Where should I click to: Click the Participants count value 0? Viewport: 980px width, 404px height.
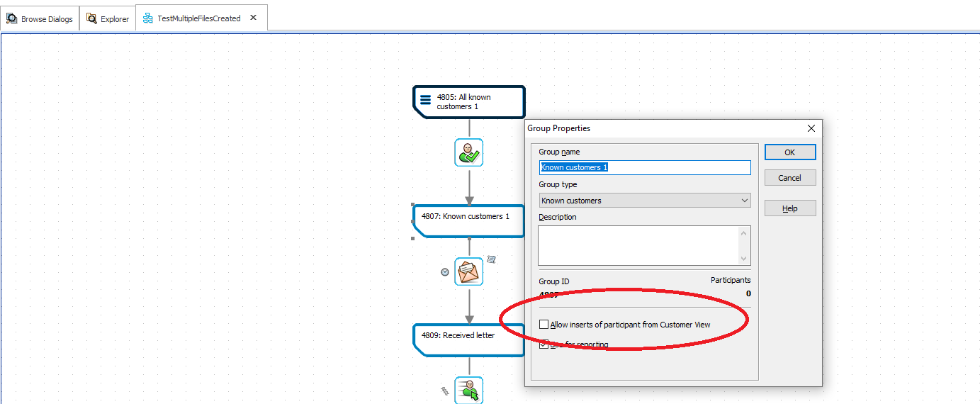[x=748, y=293]
